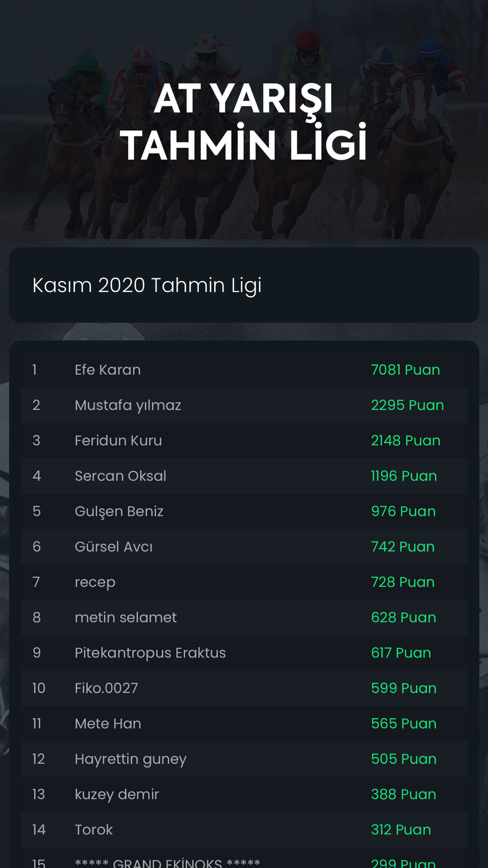Select Efe Karan leaderboard row
The image size is (488, 868).
(x=244, y=370)
